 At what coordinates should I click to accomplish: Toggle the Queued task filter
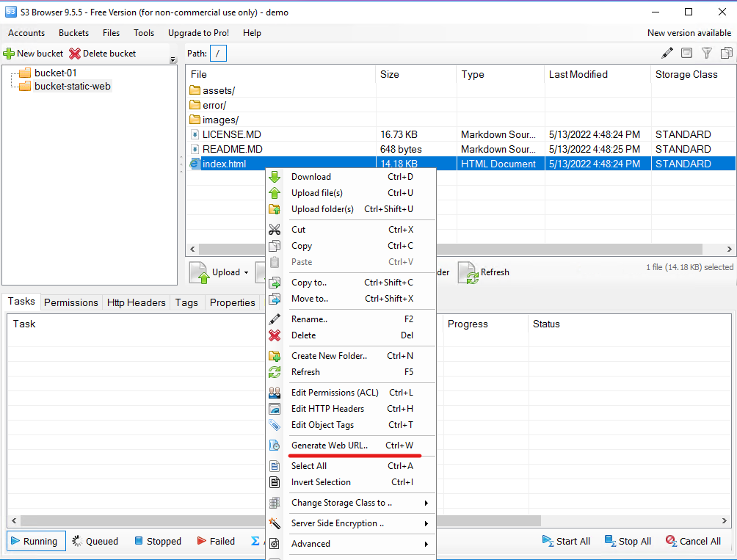(x=95, y=541)
